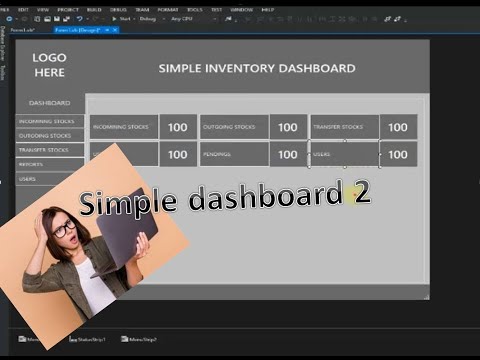The height and width of the screenshot is (360, 480).
Task: Click the Save All toolbar icon
Action: (66, 19)
